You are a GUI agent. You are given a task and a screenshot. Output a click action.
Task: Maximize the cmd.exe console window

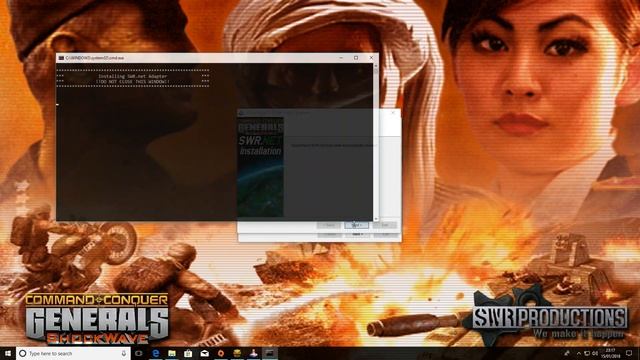click(x=356, y=58)
